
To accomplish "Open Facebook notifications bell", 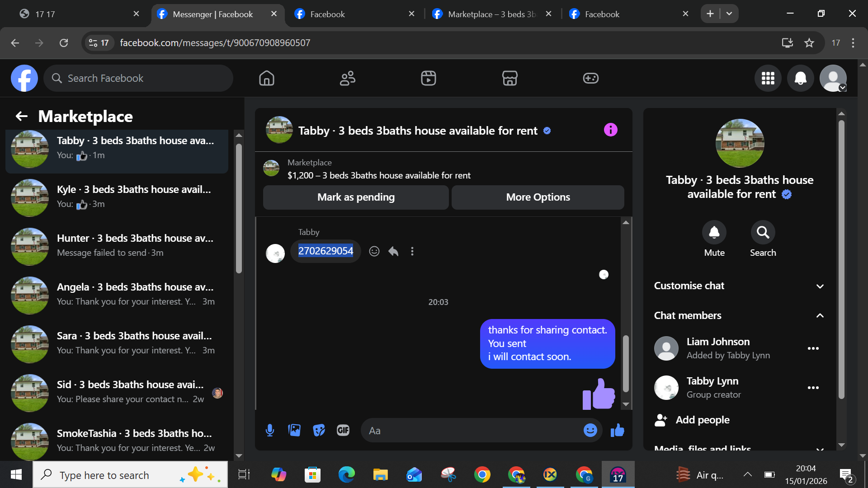I will point(800,78).
